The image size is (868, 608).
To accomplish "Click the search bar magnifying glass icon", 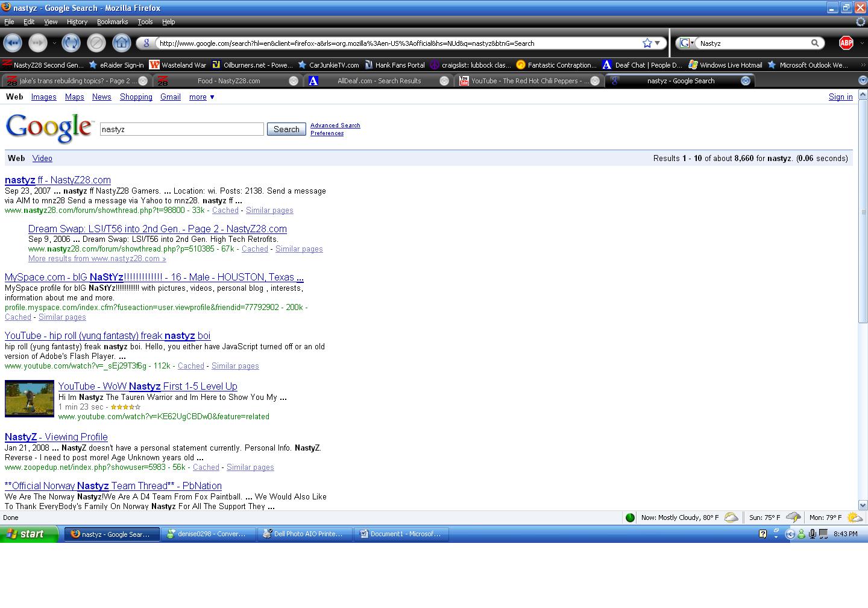I will (815, 43).
